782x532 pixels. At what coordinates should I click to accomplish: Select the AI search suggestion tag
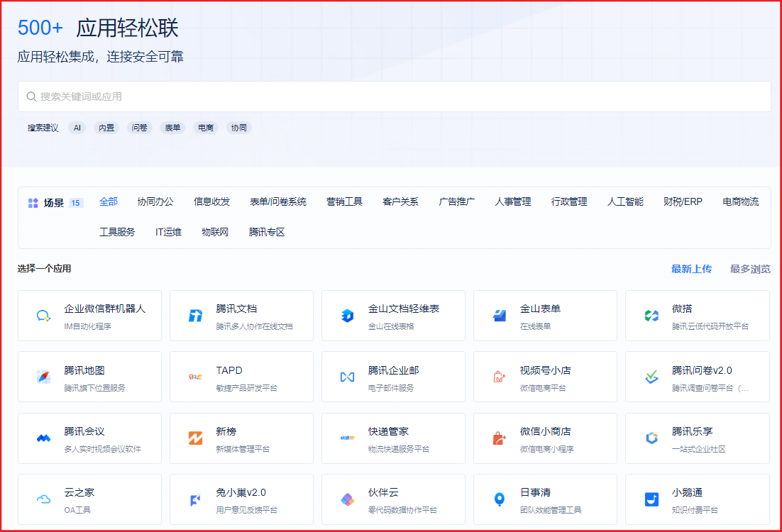[77, 128]
